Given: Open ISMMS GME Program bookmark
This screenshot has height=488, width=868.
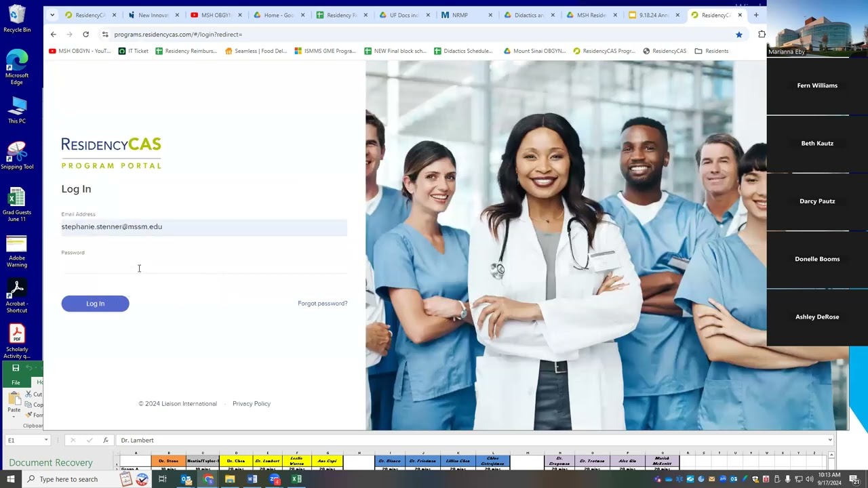Looking at the screenshot, I should point(325,51).
